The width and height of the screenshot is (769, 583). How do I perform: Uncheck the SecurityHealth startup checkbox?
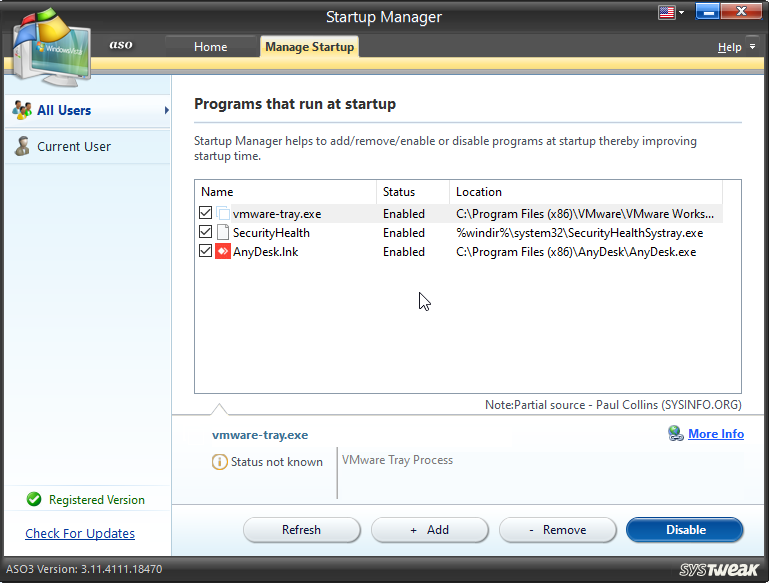[x=206, y=233]
